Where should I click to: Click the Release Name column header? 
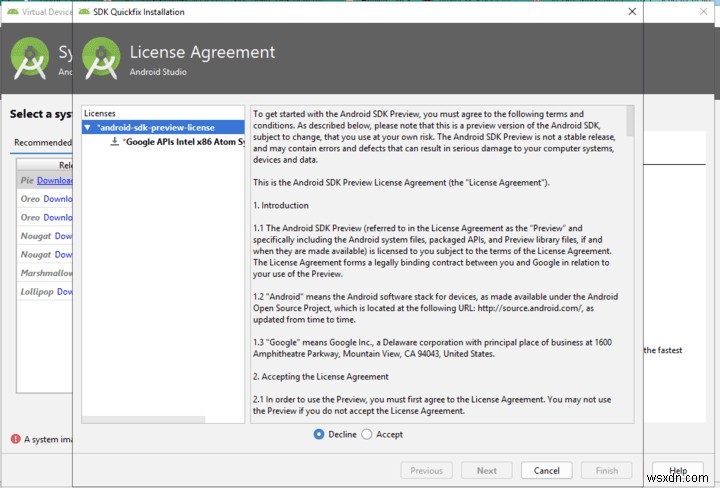45,165
